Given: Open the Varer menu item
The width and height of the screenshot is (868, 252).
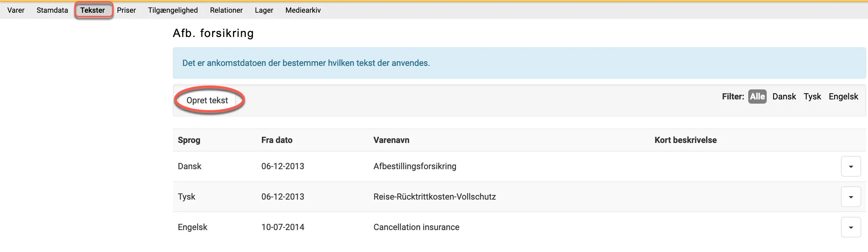Looking at the screenshot, I should (16, 10).
